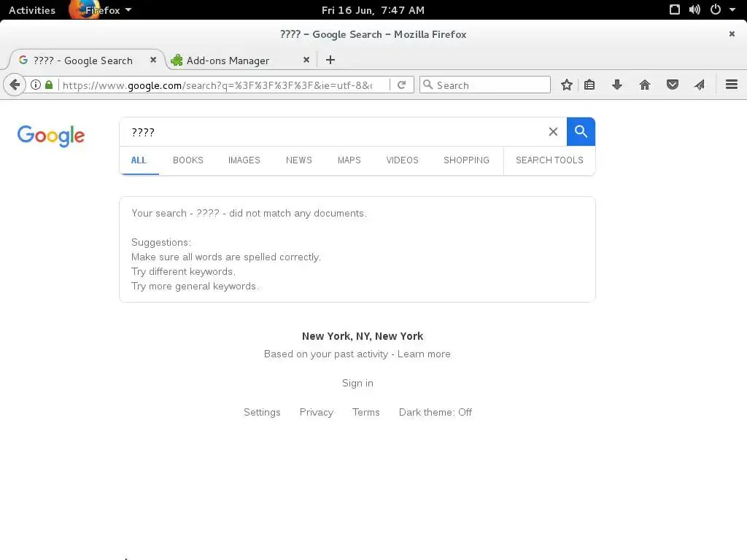Toggle Dark theme: Off
Image resolution: width=747 pixels, height=560 pixels.
click(436, 413)
